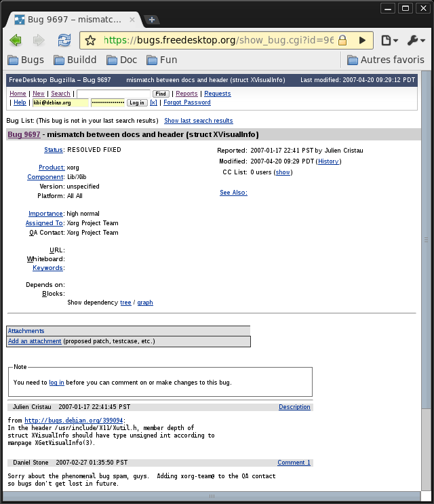The image size is (434, 504).
Task: Click the address bar URL
Action: 218,40
